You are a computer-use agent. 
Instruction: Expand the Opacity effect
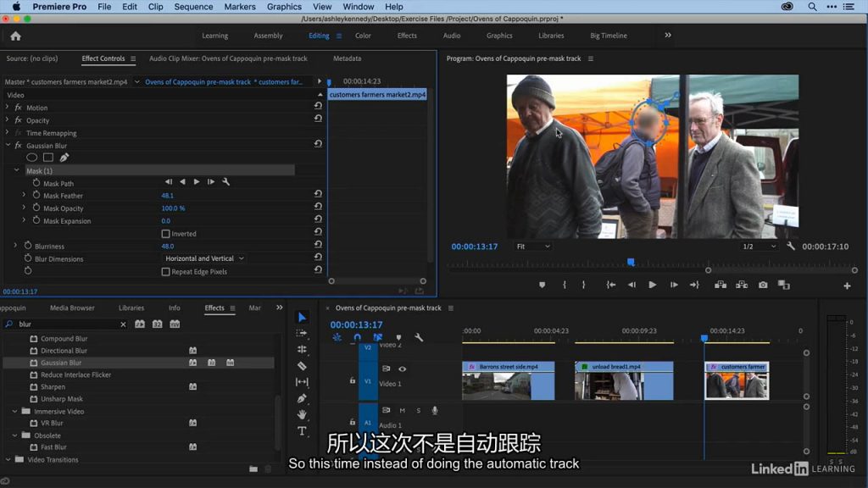pyautogui.click(x=7, y=119)
